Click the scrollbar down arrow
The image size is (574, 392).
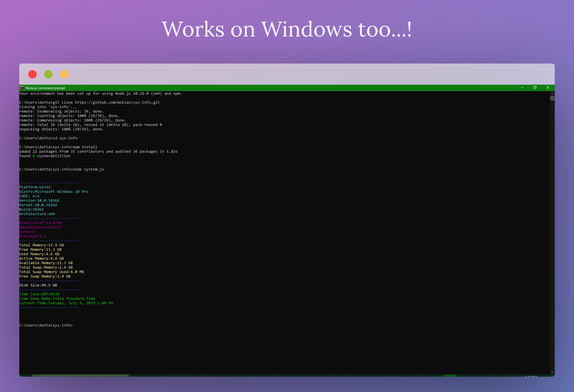coord(552,372)
